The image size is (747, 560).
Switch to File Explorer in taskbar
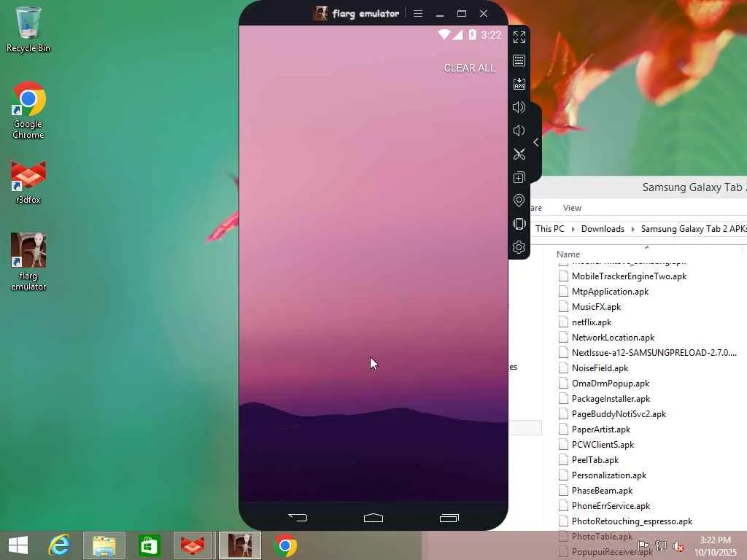tap(104, 545)
